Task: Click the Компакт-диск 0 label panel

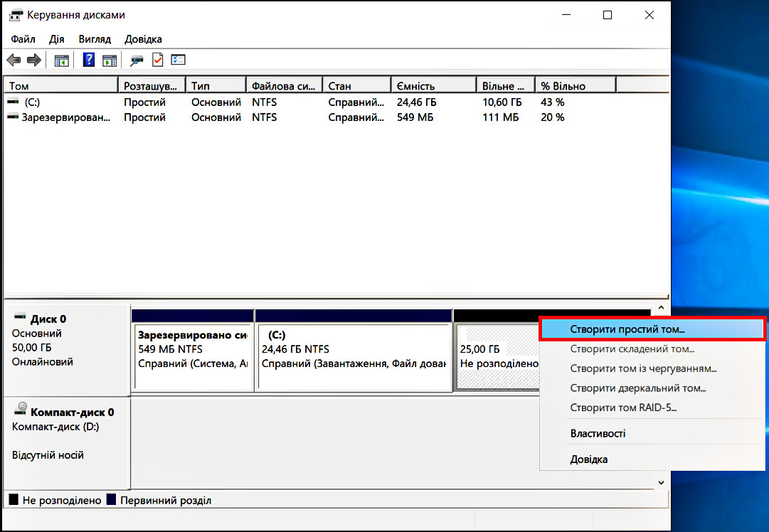Action: coord(67,443)
